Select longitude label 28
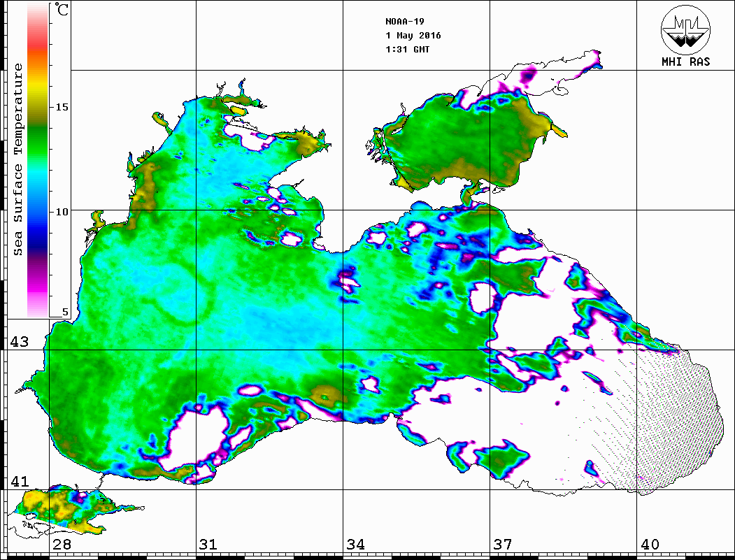 62,545
